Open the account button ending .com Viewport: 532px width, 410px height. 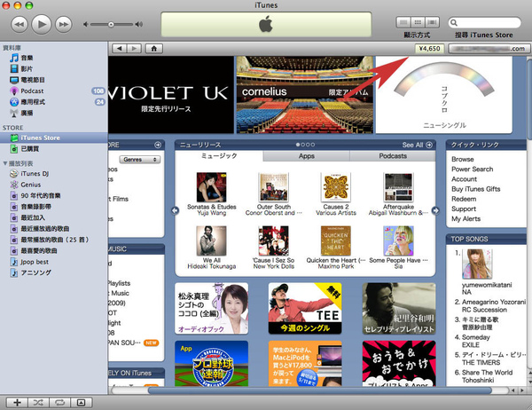click(x=489, y=49)
